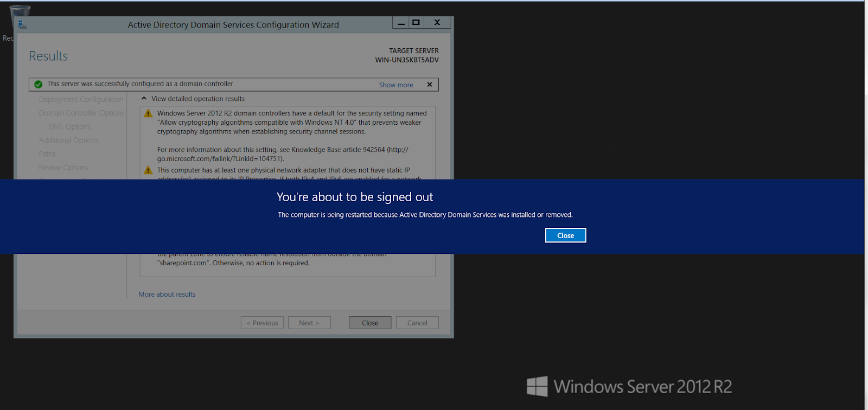The width and height of the screenshot is (868, 410).
Task: Click Close on the sign-out banner
Action: (x=565, y=235)
